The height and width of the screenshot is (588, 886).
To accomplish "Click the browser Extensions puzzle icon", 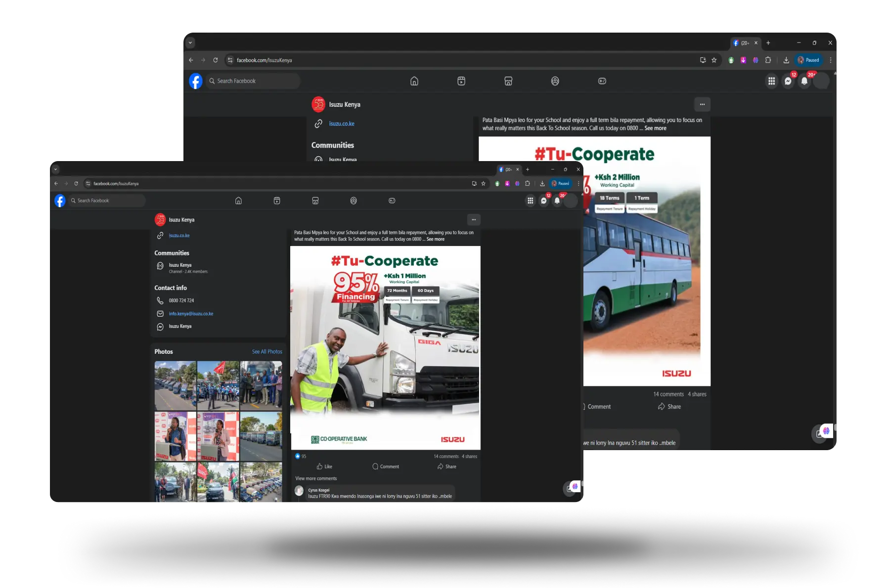I will click(x=528, y=183).
